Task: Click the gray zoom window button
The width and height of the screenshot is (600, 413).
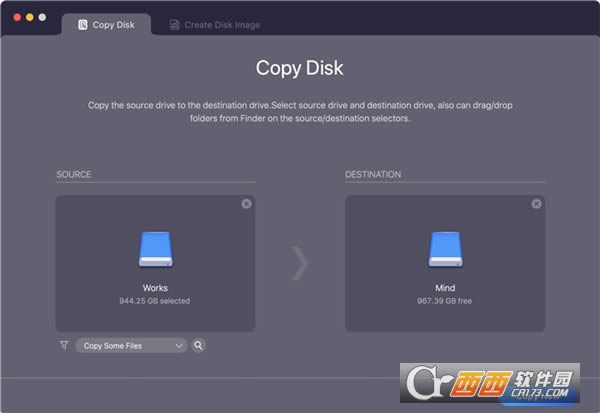Action: click(x=42, y=17)
